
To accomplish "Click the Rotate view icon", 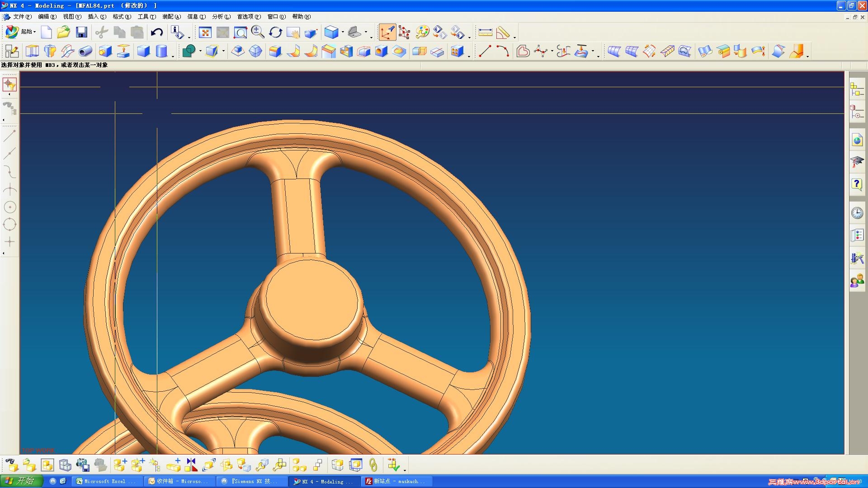I will click(x=275, y=32).
